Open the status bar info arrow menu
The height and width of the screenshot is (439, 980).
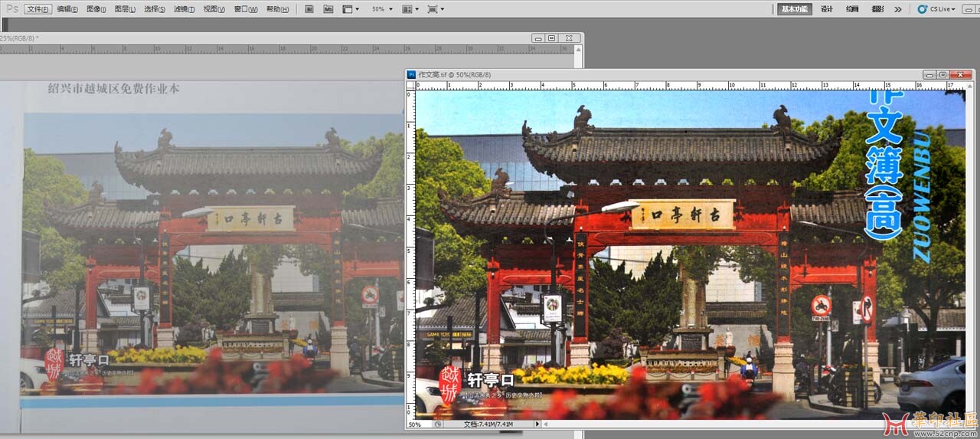tap(537, 424)
